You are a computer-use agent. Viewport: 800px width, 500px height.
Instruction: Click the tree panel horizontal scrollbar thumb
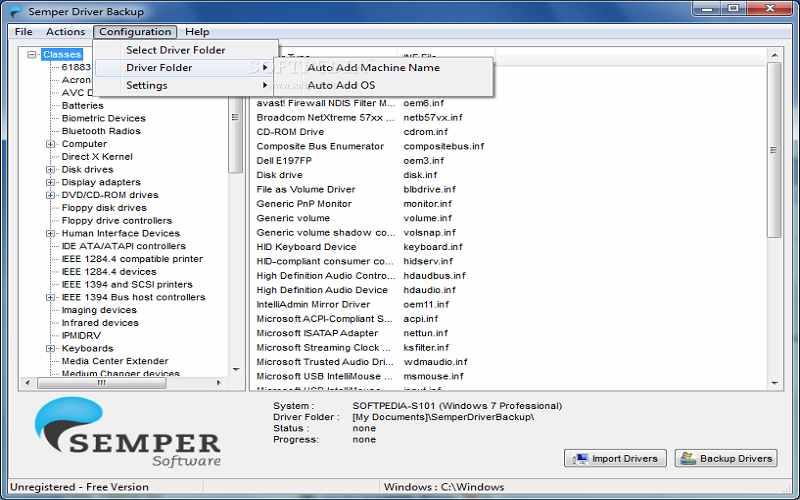click(x=102, y=382)
